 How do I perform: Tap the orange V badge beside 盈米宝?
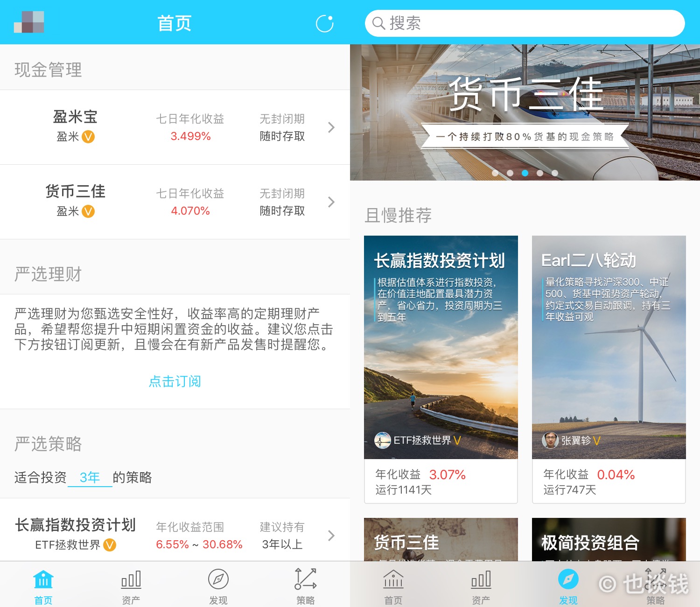pos(88,137)
